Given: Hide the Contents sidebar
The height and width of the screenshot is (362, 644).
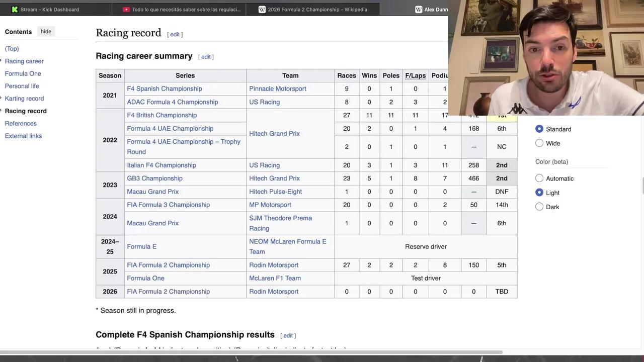Looking at the screenshot, I should tap(46, 31).
